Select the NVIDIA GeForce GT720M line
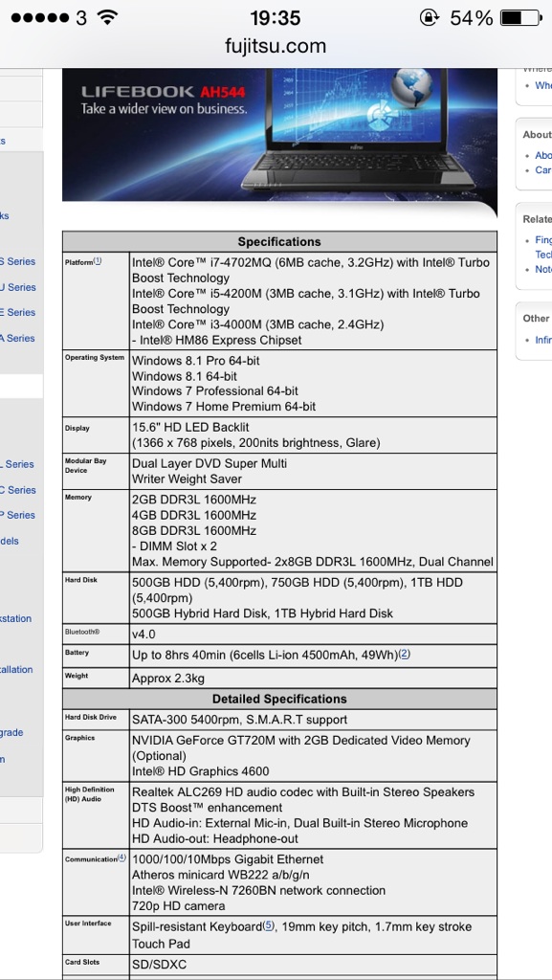Screen dimensions: 552x980 coord(301,748)
